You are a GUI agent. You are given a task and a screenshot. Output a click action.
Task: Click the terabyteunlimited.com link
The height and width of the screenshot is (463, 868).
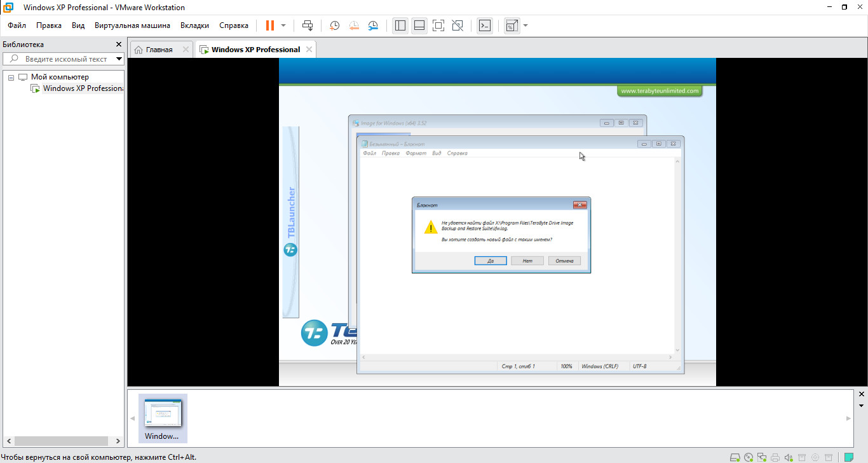[x=660, y=91]
